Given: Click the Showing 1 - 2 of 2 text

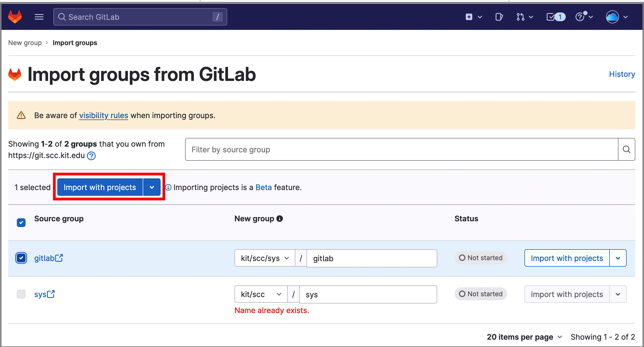Looking at the screenshot, I should point(603,337).
